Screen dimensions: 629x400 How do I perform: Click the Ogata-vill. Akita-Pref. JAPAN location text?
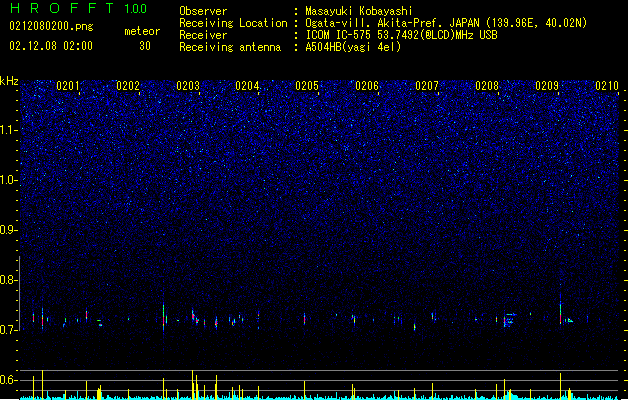pyautogui.click(x=446, y=23)
